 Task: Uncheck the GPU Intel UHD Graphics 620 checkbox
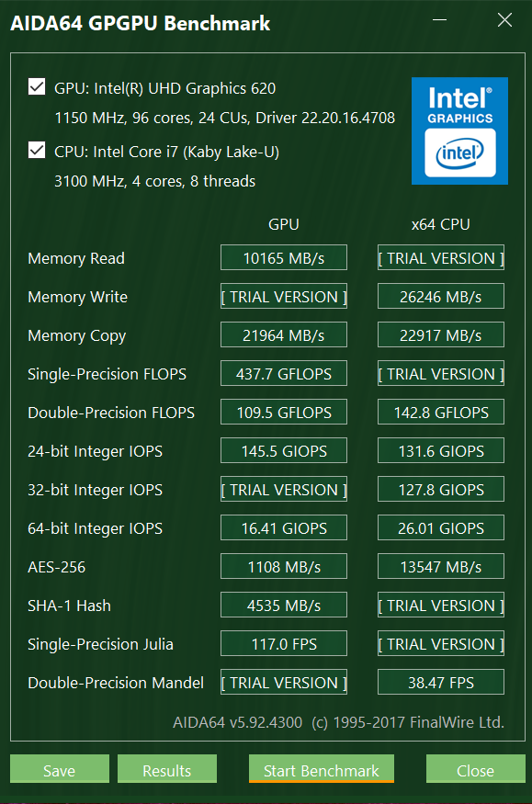tap(37, 87)
